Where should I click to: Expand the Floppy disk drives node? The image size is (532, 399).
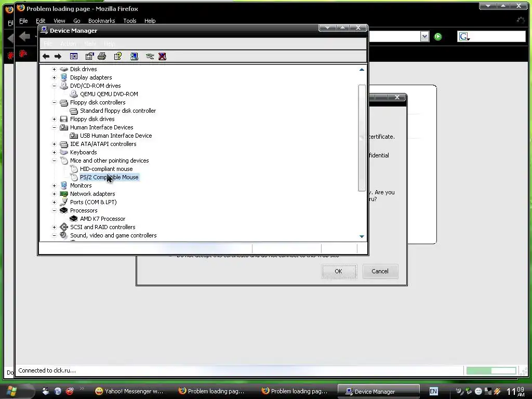(x=54, y=119)
